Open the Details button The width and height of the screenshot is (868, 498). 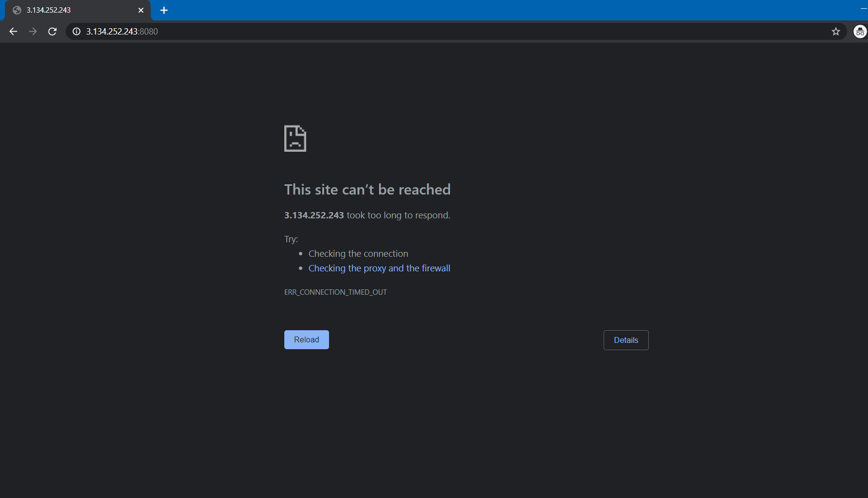(x=626, y=340)
